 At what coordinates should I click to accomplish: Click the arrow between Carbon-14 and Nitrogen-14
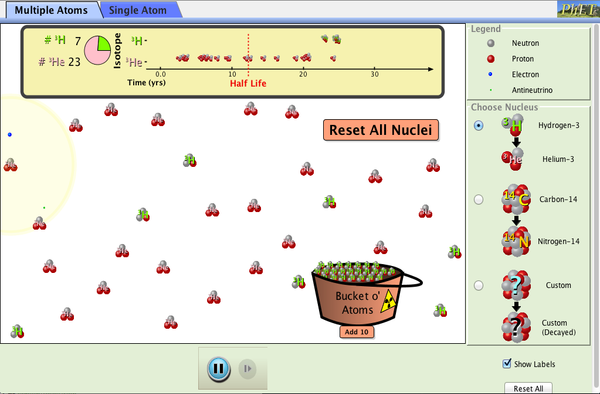click(516, 220)
